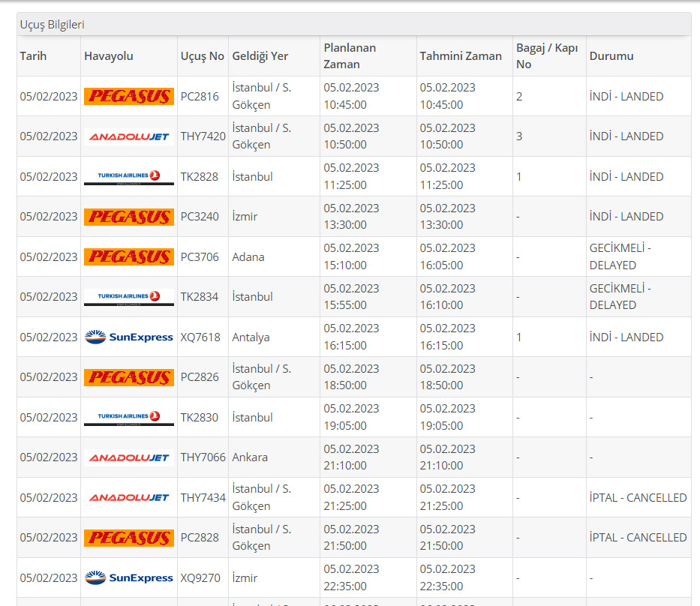Click the Pegasus logo for flight PC2816
The image size is (700, 606).
click(129, 96)
